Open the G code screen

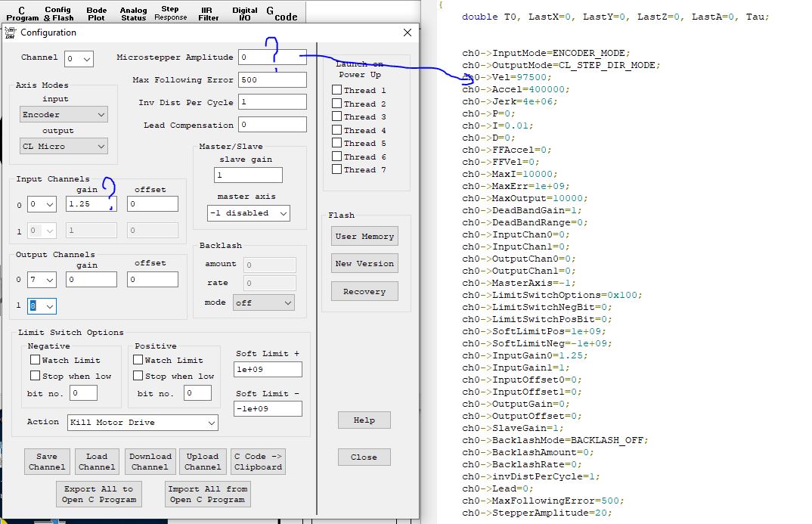(282, 13)
